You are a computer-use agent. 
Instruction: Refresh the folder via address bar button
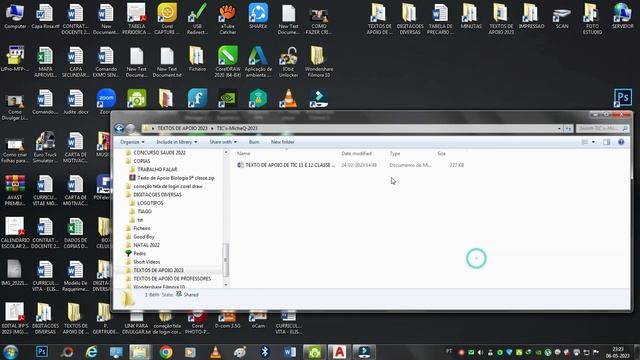[569, 129]
